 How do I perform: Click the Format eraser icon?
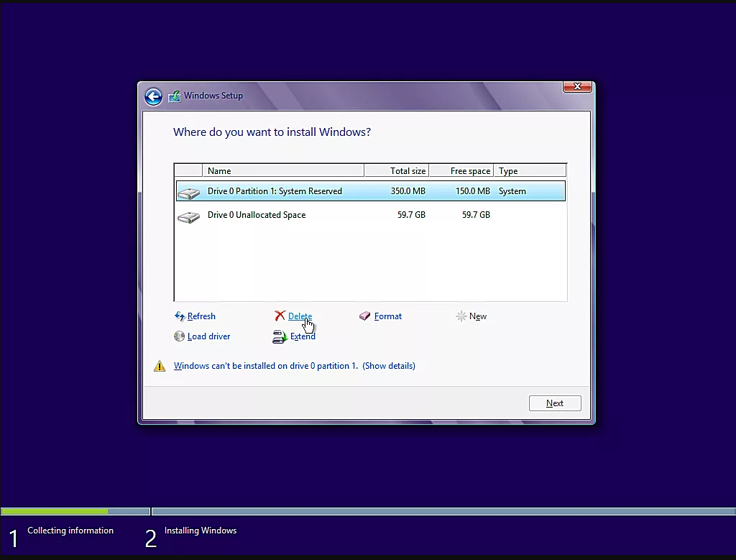pos(364,316)
